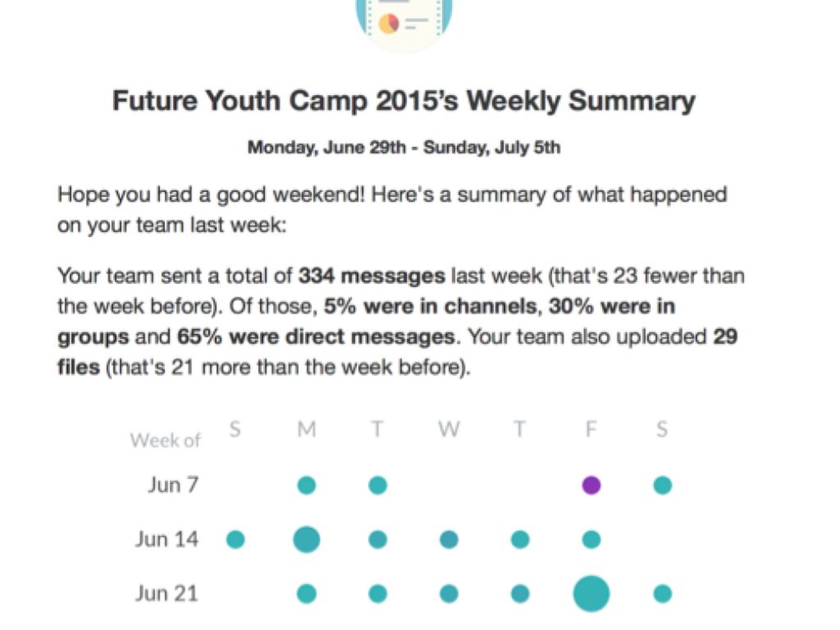Click the Sunday dot in the Jun 14 row
The image size is (840, 630).
click(x=235, y=540)
